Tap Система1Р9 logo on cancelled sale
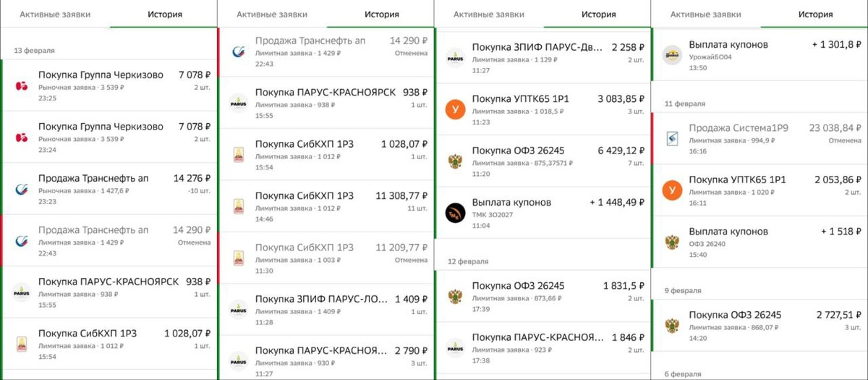 point(673,138)
